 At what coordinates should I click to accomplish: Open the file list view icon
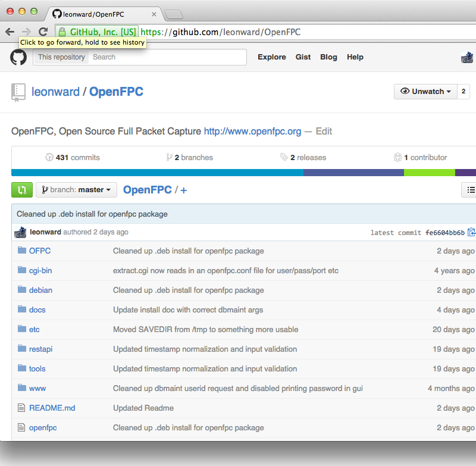tap(470, 190)
